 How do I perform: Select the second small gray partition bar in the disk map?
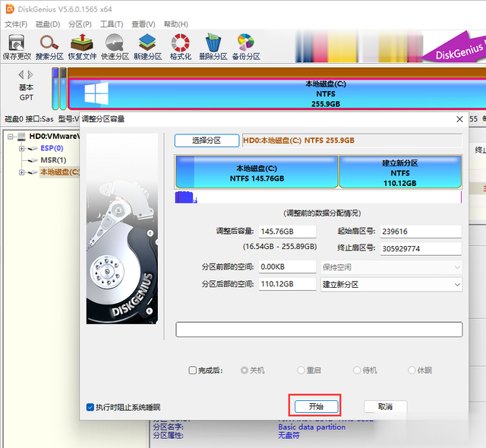pyautogui.click(x=63, y=89)
